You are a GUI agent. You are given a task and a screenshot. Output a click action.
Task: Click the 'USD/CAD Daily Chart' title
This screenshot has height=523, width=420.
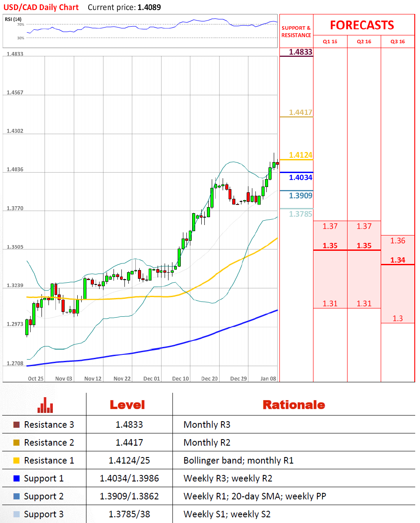(41, 7)
